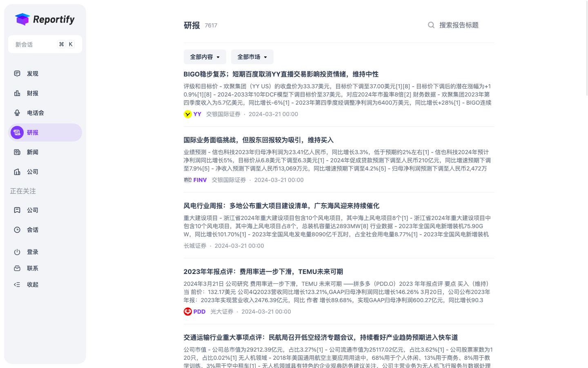Click the page vertical scrollbar
Image resolution: width=588 pixels, height=368 pixels.
tap(587, 48)
